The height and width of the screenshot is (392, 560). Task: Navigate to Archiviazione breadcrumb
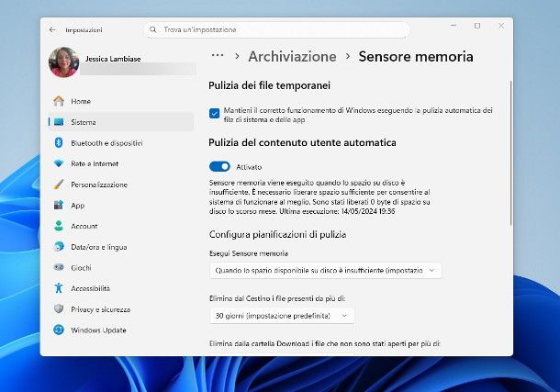point(292,56)
